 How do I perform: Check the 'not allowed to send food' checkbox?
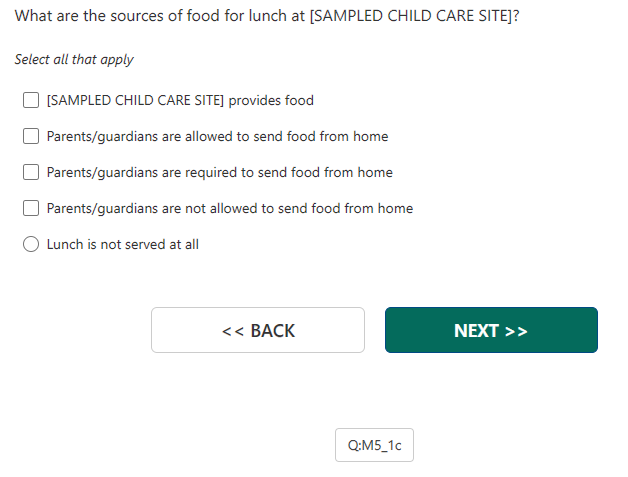(x=31, y=208)
